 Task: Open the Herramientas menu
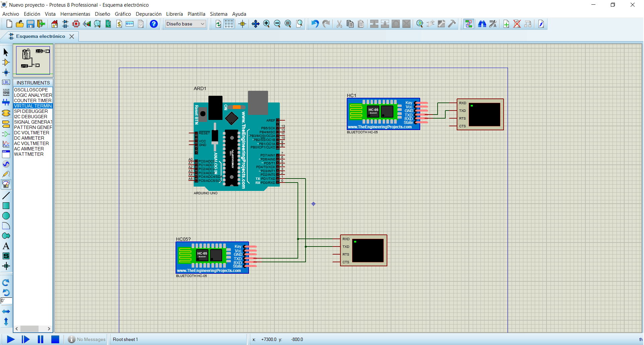click(x=75, y=14)
